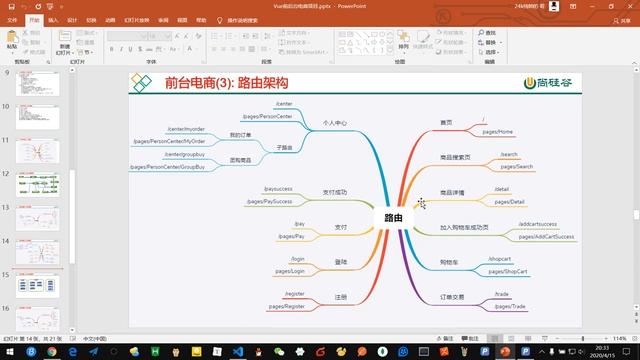
Task: Open ribbon display options icon in title bar
Action: pos(573,7)
